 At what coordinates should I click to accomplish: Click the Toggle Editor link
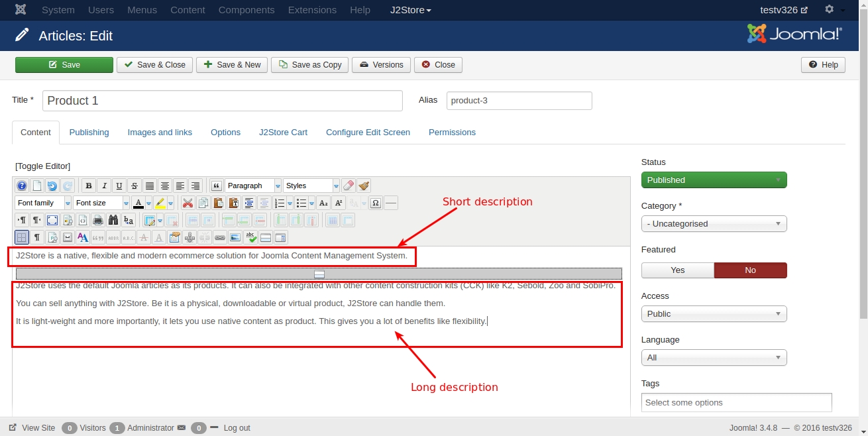coord(42,166)
